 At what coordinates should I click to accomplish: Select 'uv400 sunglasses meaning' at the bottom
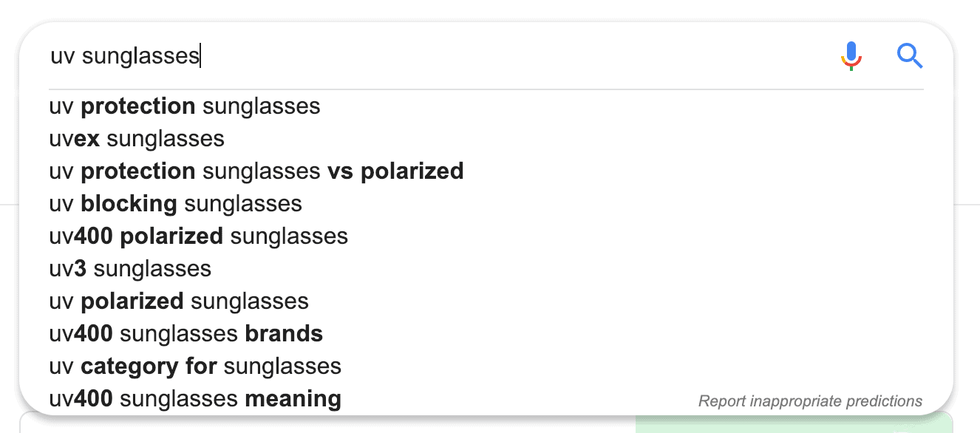point(194,398)
